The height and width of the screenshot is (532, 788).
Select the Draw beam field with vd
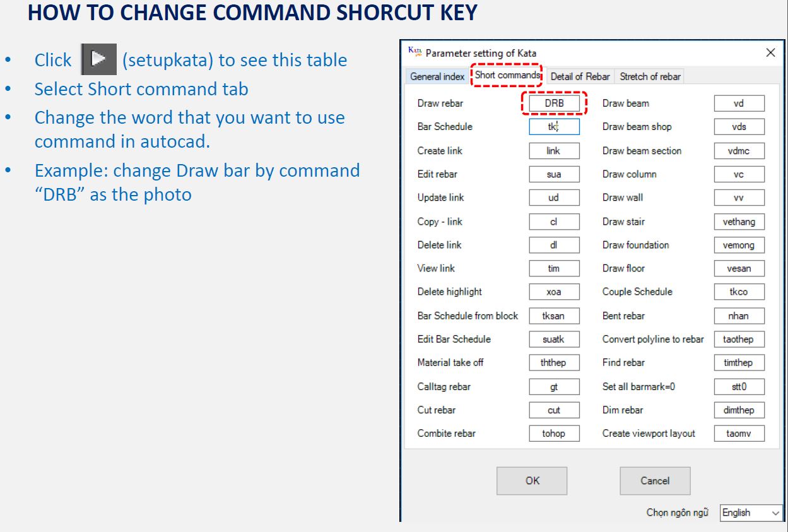pyautogui.click(x=739, y=103)
